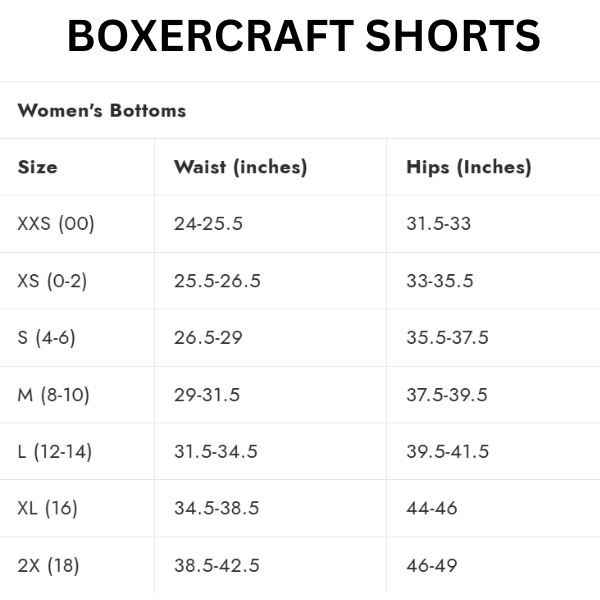Select the 26.5-29 waist value
The image size is (600, 600).
208,338
